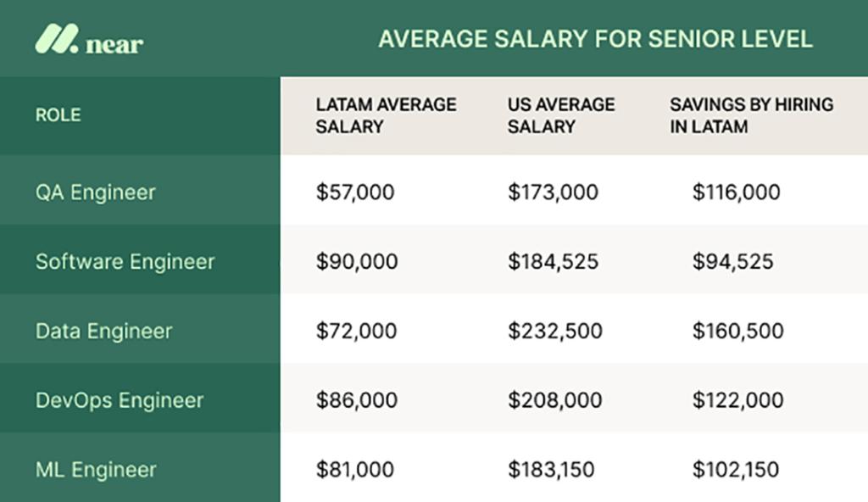Select the $102,150 ML Engineer savings
Viewport: 868px width, 502px height.
pyautogui.click(x=735, y=470)
